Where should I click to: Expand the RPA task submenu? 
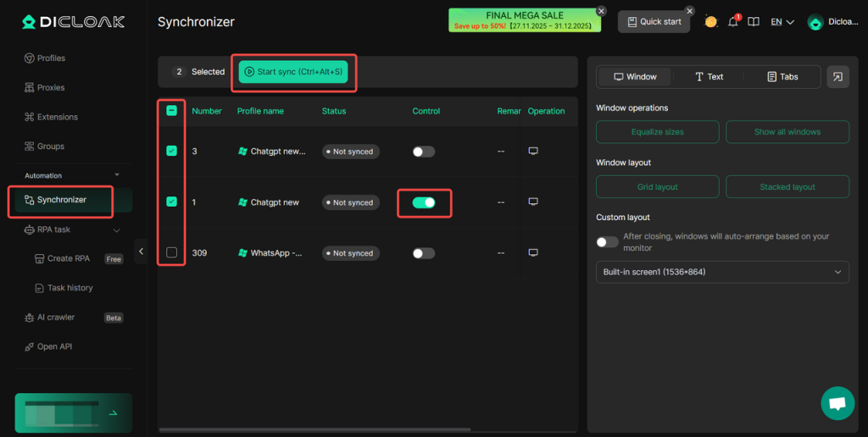coord(116,230)
